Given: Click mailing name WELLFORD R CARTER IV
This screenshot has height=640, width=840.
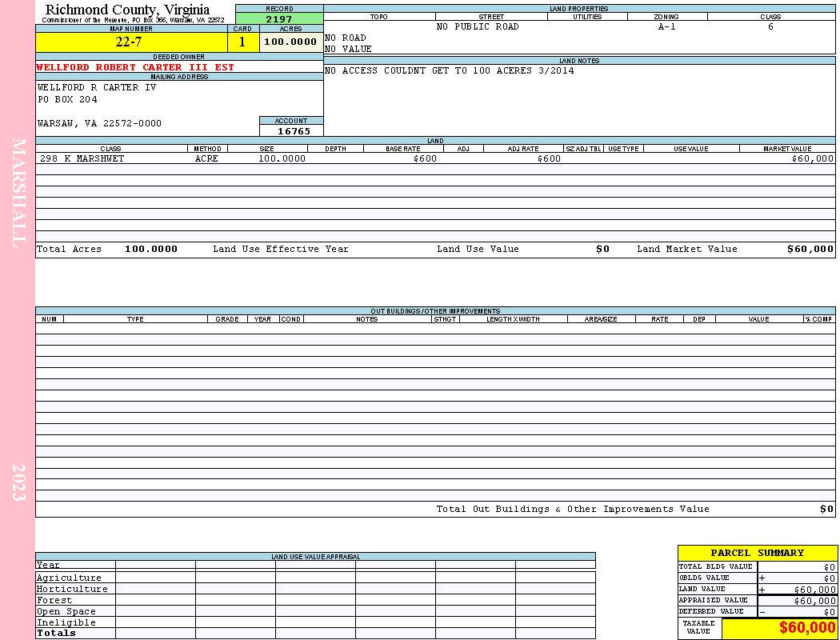Looking at the screenshot, I should click(97, 86).
